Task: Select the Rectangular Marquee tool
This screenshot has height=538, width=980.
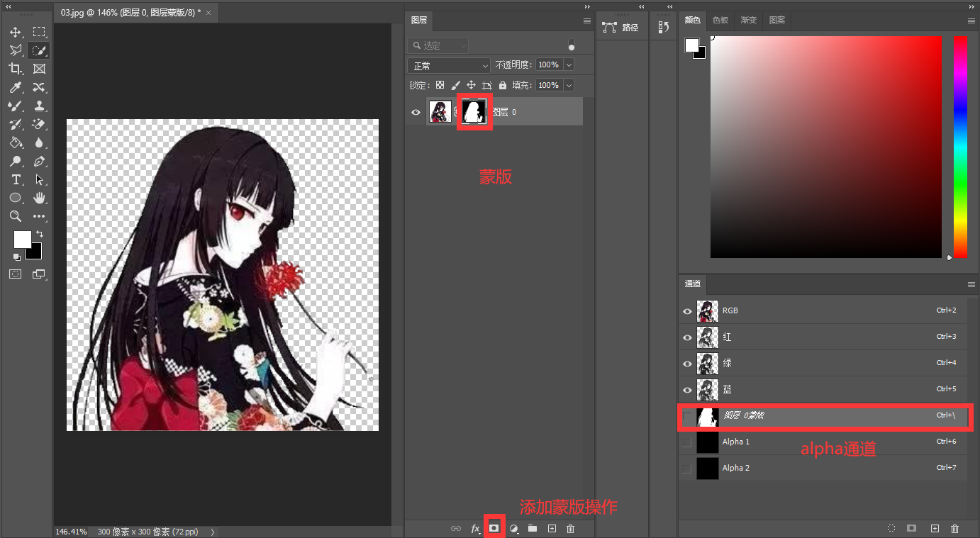Action: [x=39, y=32]
